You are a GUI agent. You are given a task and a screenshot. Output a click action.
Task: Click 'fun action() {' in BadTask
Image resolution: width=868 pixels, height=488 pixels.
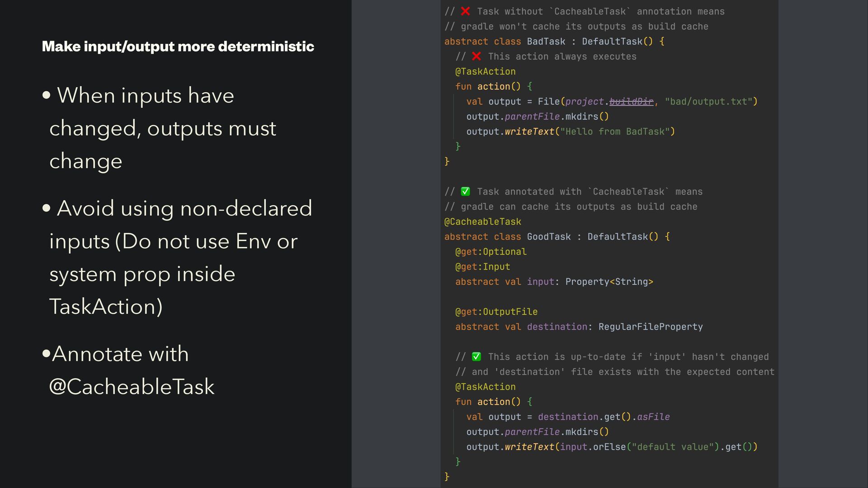point(494,86)
